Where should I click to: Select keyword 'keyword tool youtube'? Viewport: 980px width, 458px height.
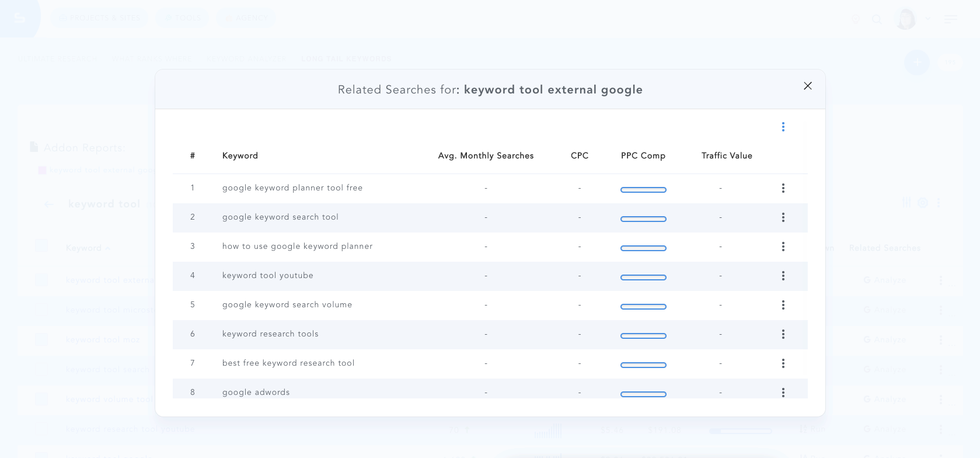point(267,276)
